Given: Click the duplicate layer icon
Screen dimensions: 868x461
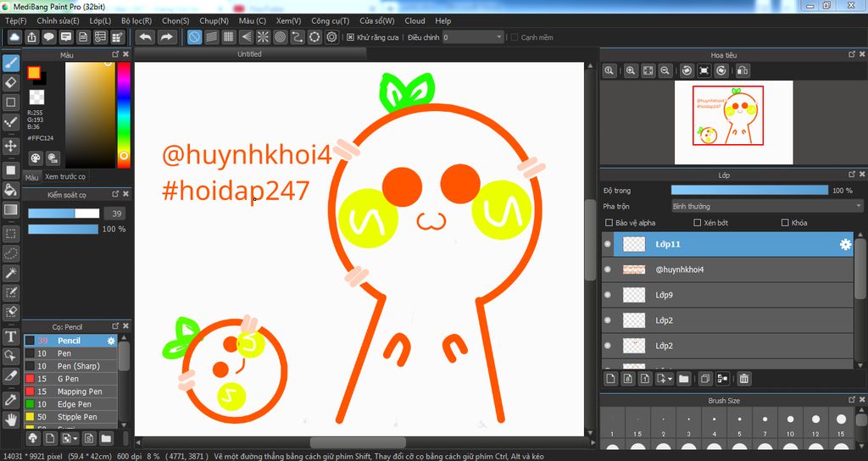Looking at the screenshot, I should click(705, 379).
